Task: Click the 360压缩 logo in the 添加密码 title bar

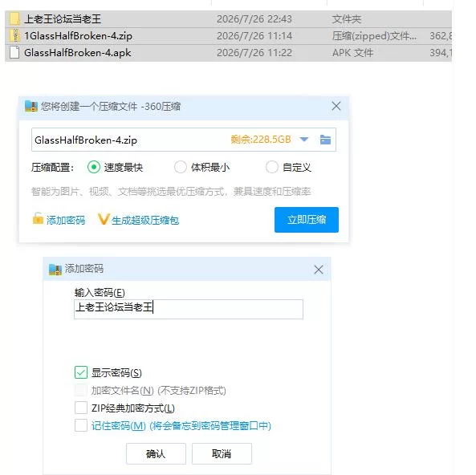Action: coord(55,270)
